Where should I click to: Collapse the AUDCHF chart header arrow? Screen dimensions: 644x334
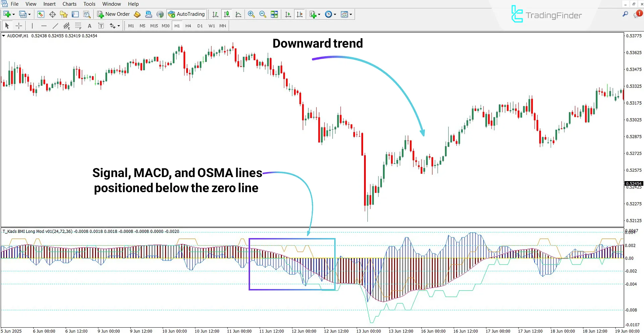[x=4, y=36]
